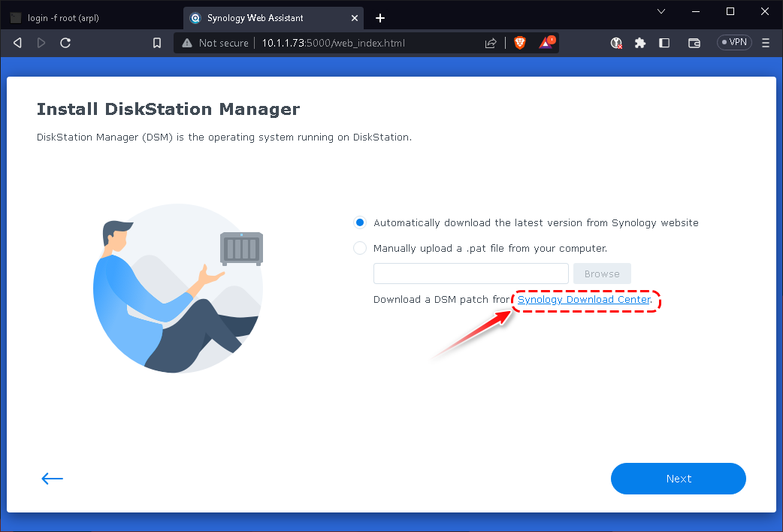
Task: Reload the page with the refresh icon
Action: coord(65,43)
